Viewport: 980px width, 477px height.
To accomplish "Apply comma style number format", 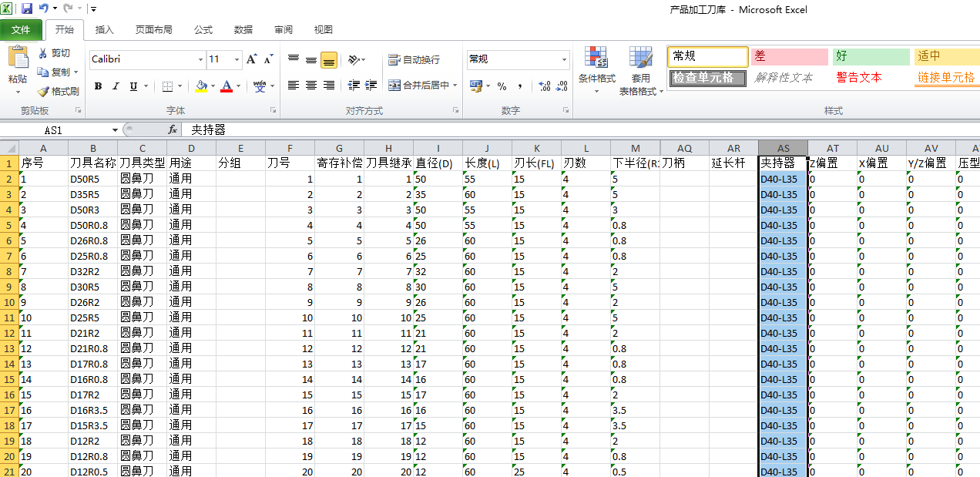I will click(520, 86).
